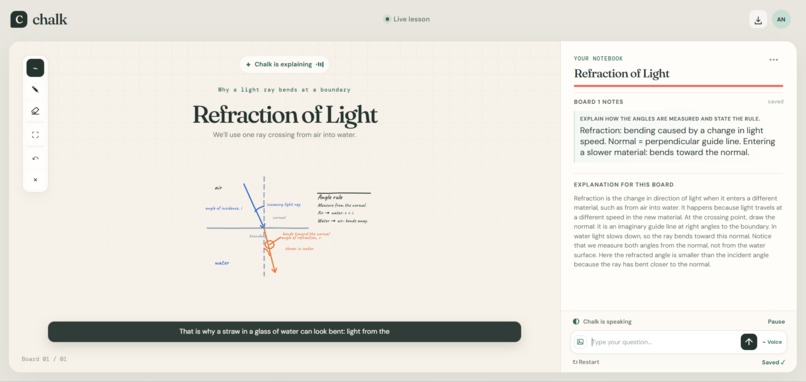Restart the lesson
This screenshot has height=382, width=806.
586,362
